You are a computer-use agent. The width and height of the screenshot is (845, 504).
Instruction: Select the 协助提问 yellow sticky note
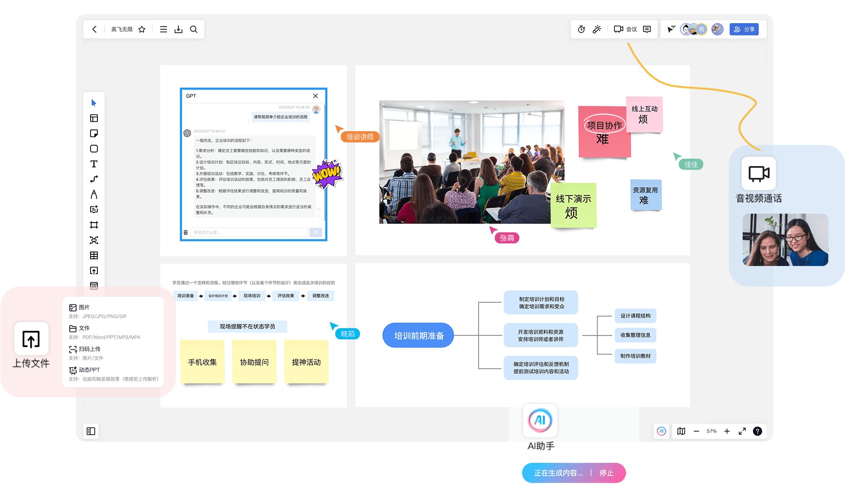(x=254, y=362)
